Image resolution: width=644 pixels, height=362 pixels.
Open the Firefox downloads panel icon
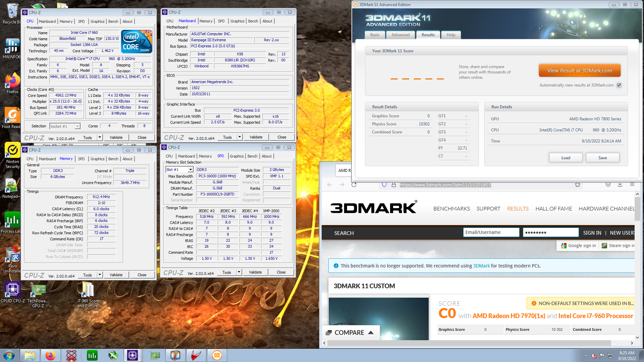coord(620,185)
